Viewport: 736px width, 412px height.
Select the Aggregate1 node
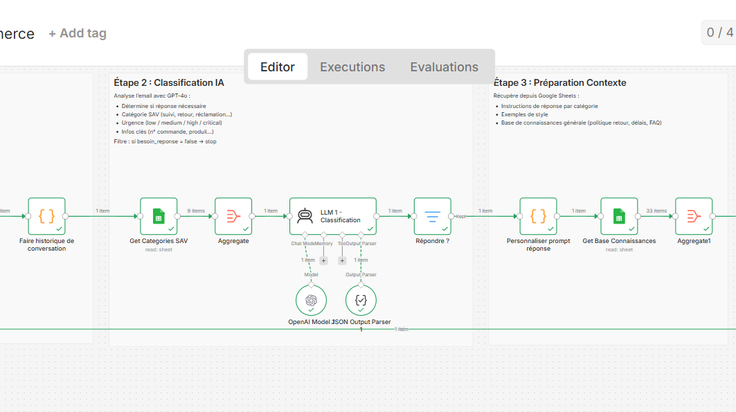click(694, 216)
